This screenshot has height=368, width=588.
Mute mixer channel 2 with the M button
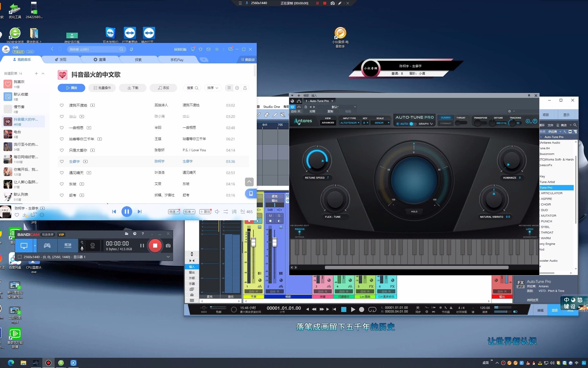coord(270,216)
